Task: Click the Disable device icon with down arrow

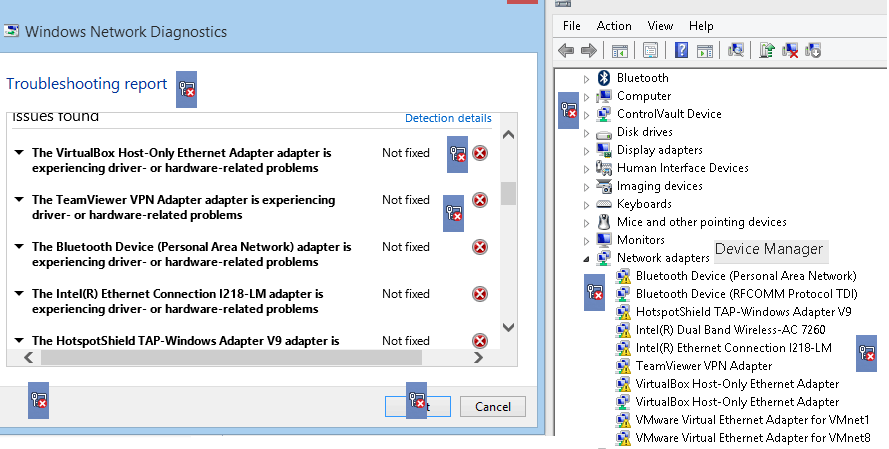Action: coord(812,50)
